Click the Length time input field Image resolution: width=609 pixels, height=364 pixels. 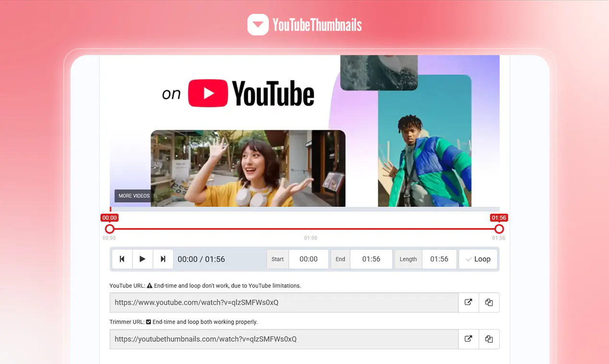pos(439,259)
